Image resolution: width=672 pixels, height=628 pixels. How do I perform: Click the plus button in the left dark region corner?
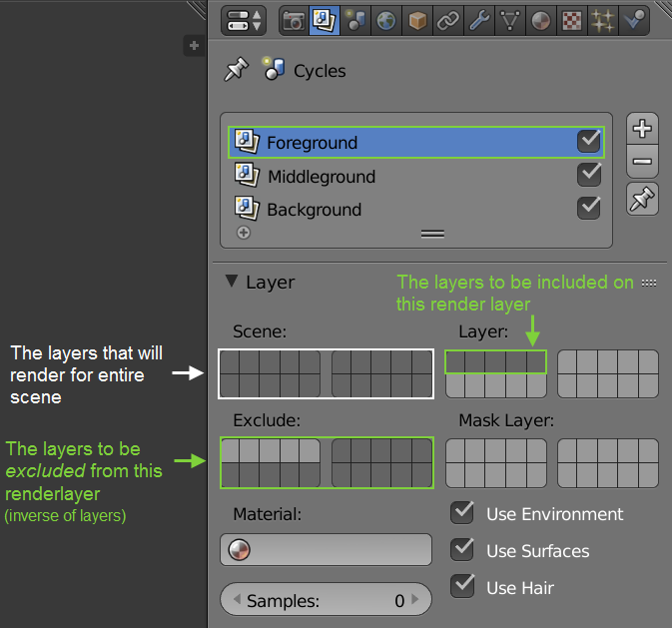tap(194, 46)
